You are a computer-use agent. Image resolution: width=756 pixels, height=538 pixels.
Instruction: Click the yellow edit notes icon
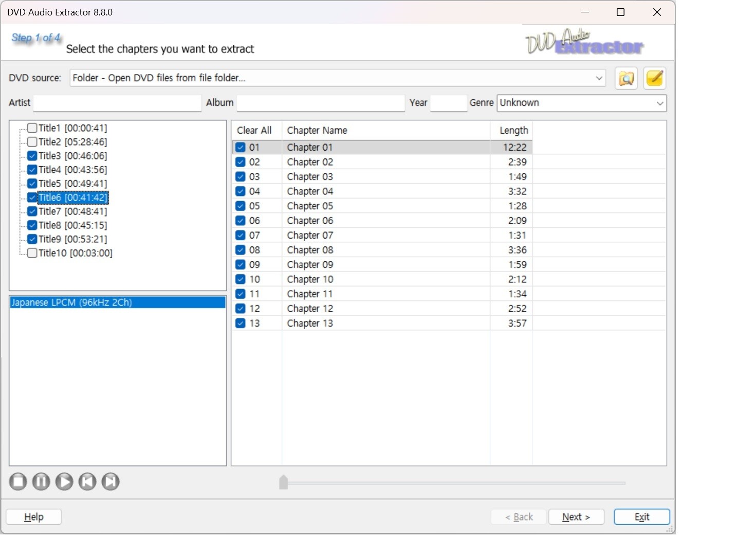click(x=654, y=78)
